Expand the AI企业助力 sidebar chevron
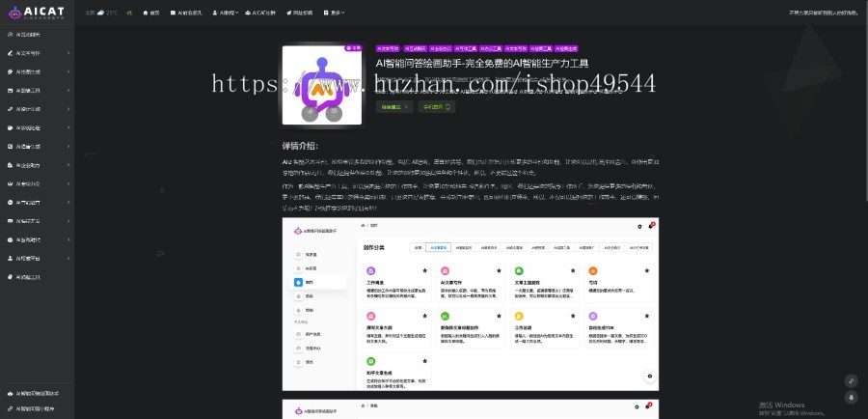Viewport: 868px width, 419px height. click(x=68, y=165)
